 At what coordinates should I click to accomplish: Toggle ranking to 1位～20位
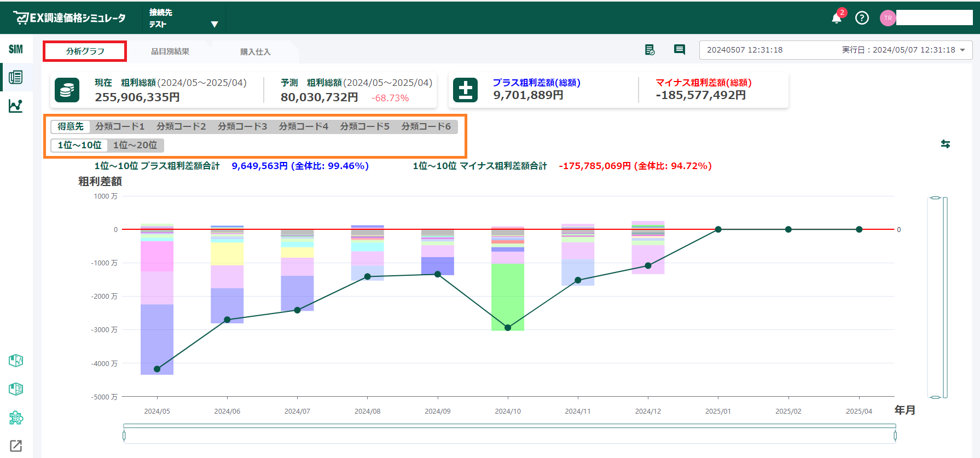[135, 145]
